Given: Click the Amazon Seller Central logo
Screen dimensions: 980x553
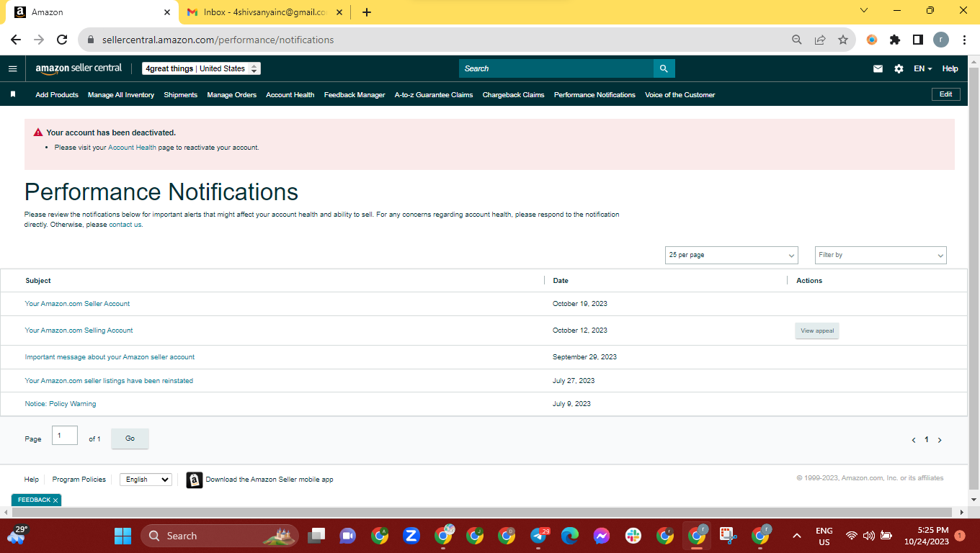Looking at the screenshot, I should [x=79, y=68].
